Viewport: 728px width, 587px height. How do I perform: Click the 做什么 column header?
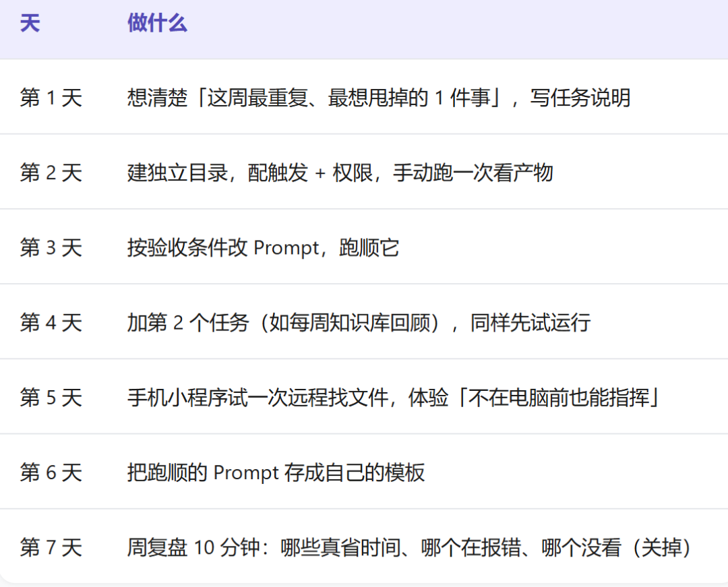coord(157,23)
